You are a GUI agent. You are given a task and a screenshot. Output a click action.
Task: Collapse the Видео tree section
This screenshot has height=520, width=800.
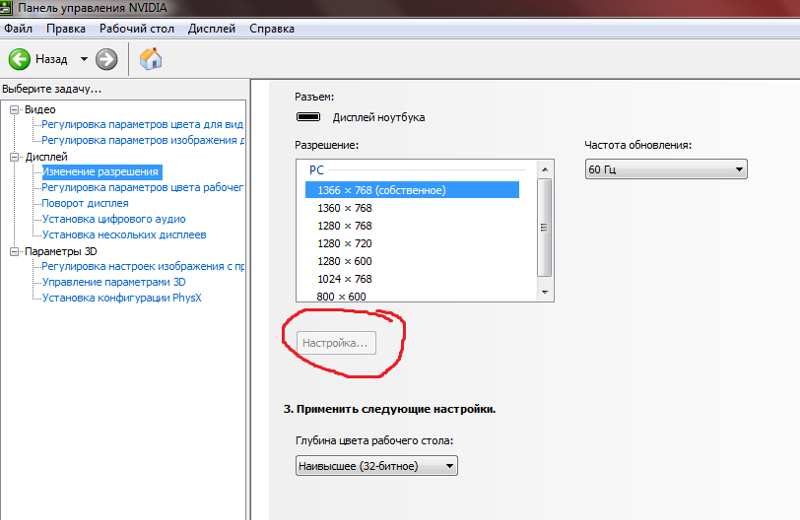point(15,109)
